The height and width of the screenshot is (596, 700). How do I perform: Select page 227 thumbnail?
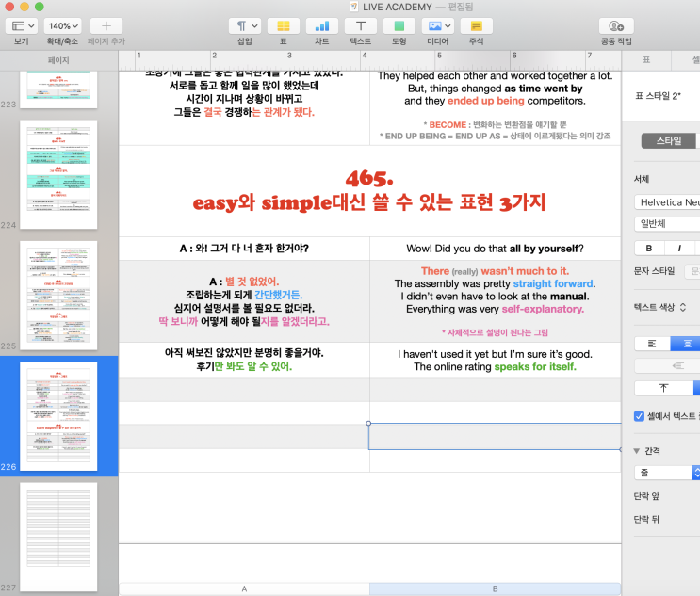coord(58,537)
